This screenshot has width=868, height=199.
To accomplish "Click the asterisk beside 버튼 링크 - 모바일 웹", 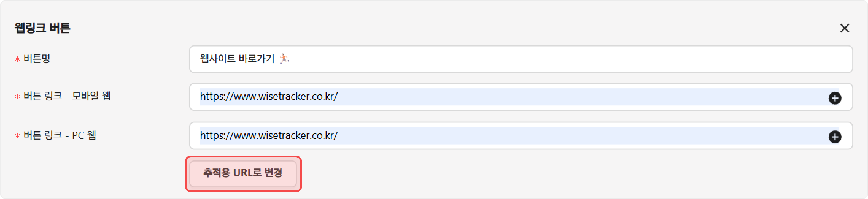I will [17, 97].
